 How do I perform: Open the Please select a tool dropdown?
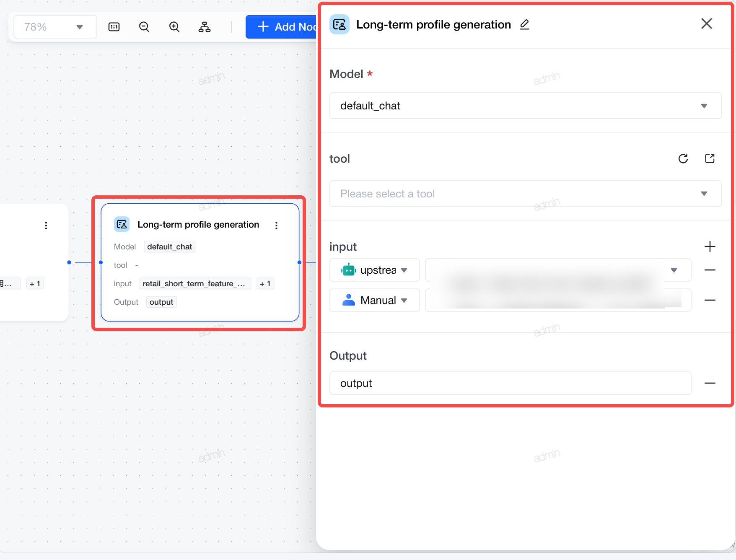pos(525,194)
